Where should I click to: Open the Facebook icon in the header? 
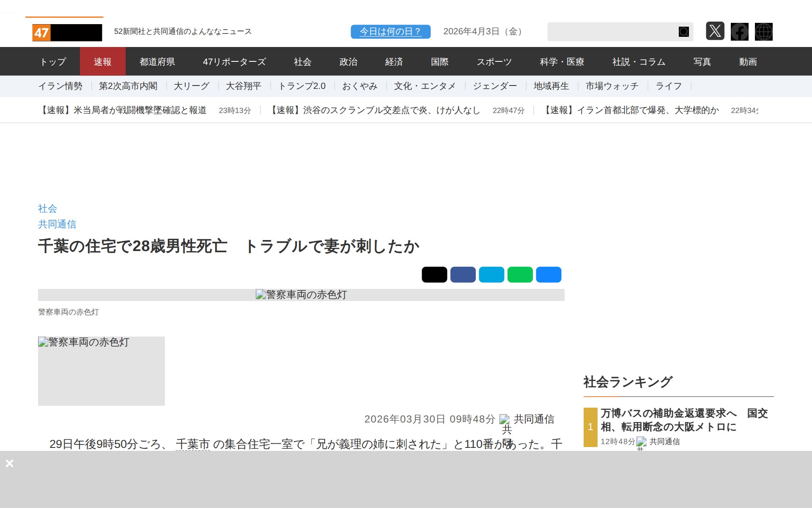[x=739, y=32]
